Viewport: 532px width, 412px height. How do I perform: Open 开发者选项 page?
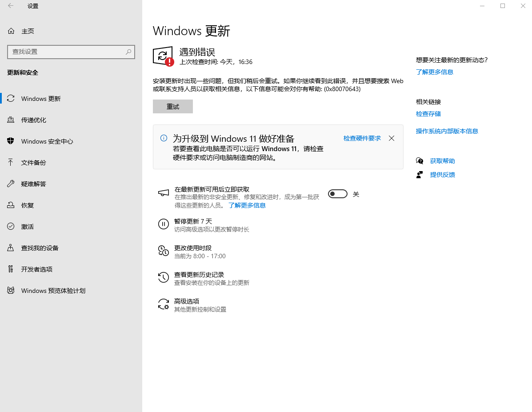71,269
